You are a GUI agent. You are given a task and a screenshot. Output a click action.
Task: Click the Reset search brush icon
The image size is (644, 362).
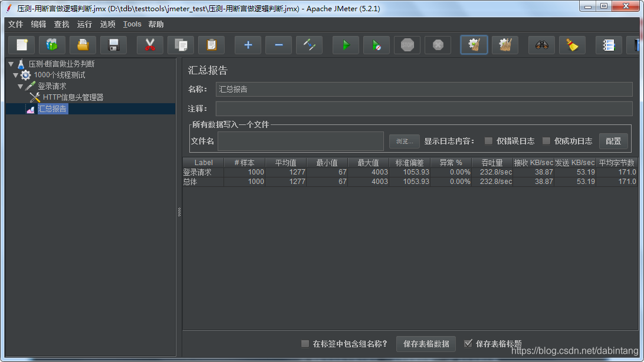tap(572, 45)
